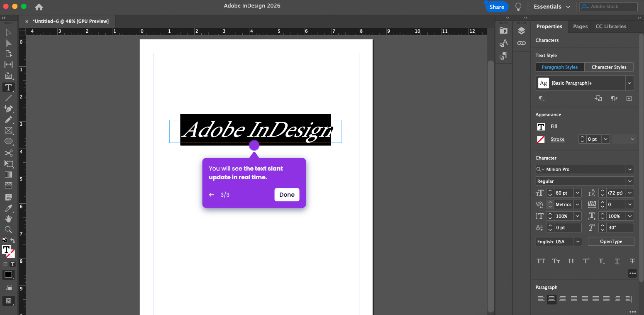Close the Untitled-6 document tab

coord(27,21)
